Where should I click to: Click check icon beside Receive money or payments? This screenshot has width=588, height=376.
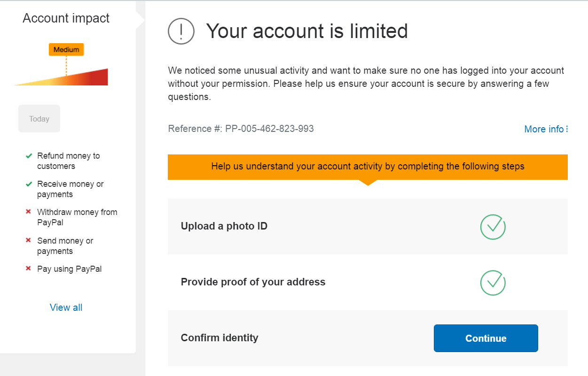29,184
